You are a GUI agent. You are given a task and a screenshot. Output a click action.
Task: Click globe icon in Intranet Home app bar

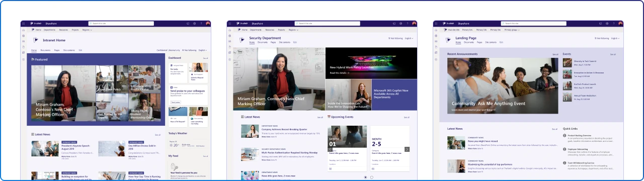coord(23,36)
